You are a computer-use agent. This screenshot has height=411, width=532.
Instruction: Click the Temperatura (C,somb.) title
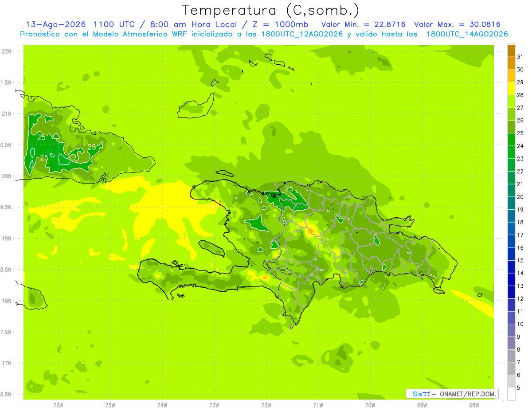pos(271,10)
